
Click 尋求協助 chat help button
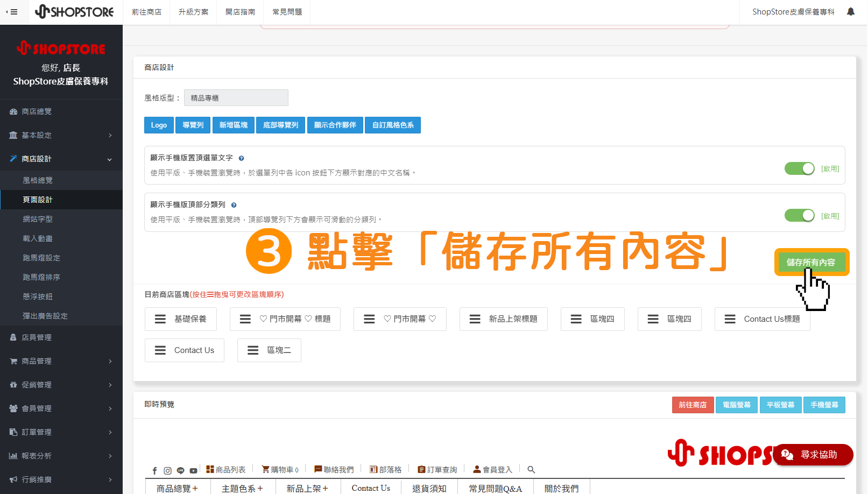click(x=813, y=455)
